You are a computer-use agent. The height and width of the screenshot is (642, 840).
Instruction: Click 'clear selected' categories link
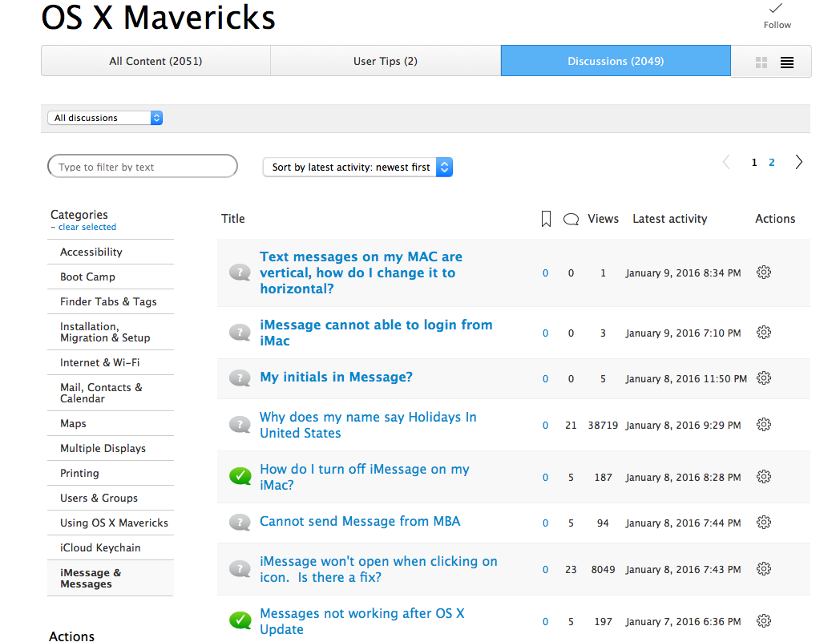coord(87,227)
